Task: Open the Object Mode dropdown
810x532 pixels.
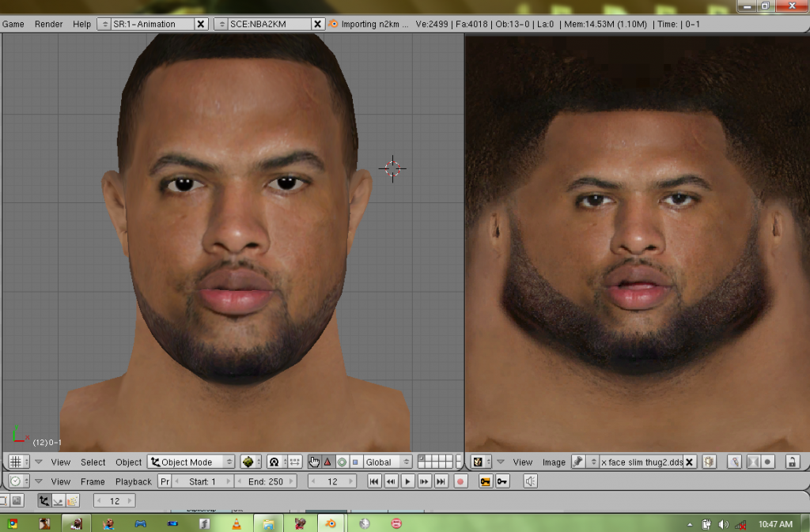Action: pyautogui.click(x=191, y=462)
